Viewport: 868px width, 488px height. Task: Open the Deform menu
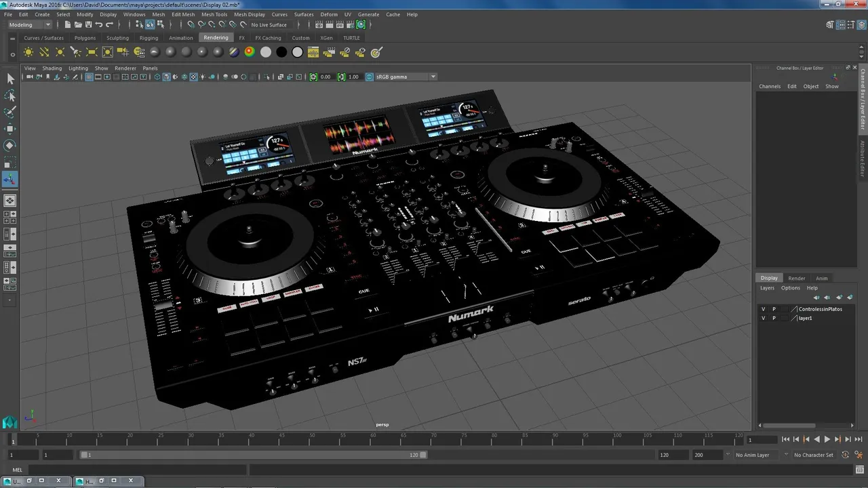(329, 14)
